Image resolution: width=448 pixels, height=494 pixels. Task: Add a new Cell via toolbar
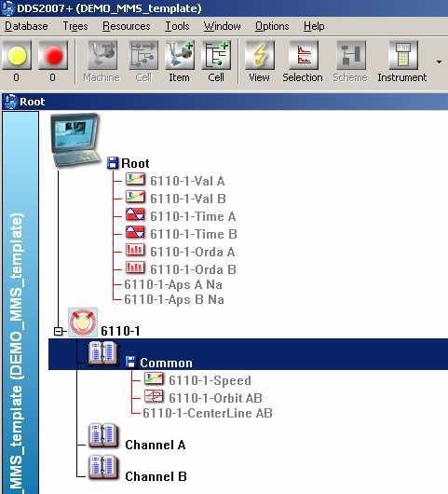tap(216, 55)
